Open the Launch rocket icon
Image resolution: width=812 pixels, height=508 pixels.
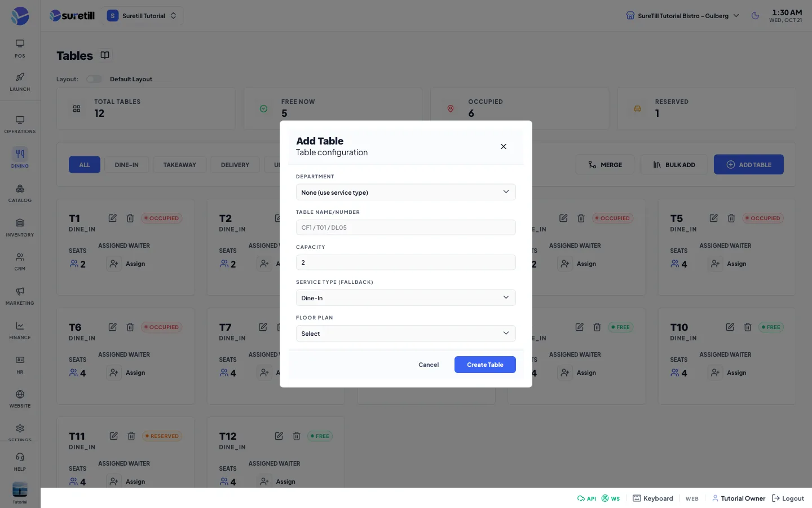(20, 82)
